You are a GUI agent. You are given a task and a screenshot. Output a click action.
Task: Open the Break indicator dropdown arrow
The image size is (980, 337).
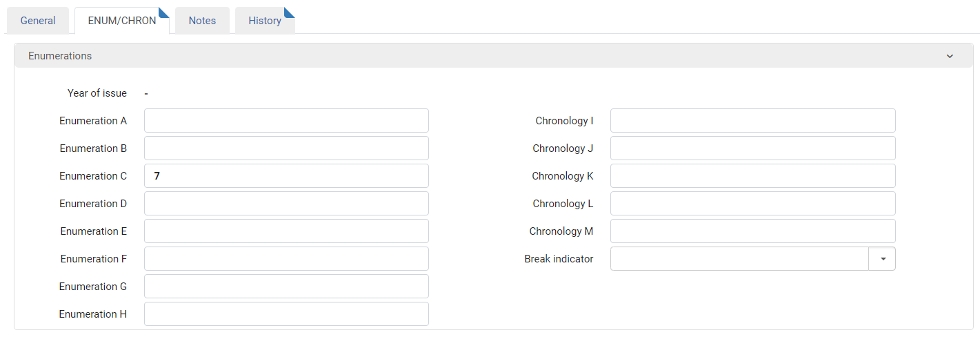pyautogui.click(x=882, y=259)
